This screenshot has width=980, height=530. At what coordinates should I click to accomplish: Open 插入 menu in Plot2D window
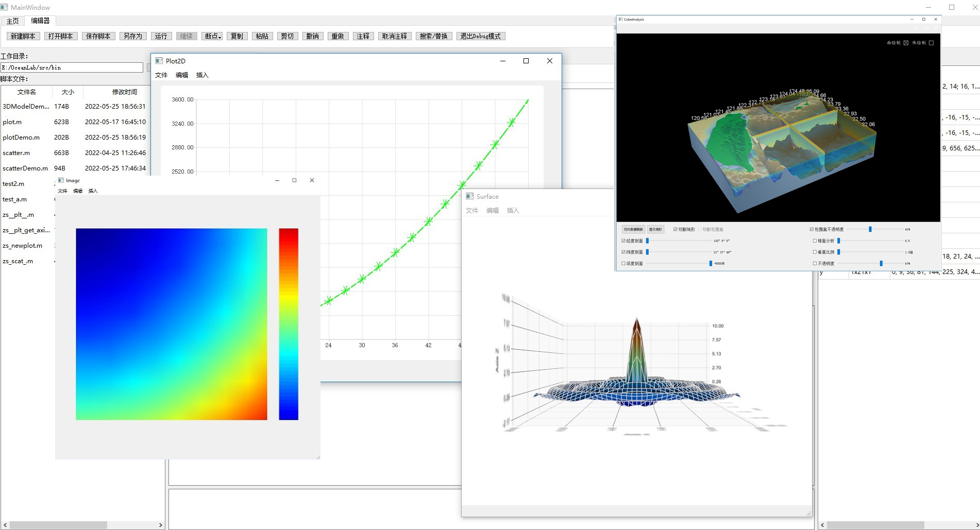click(202, 75)
